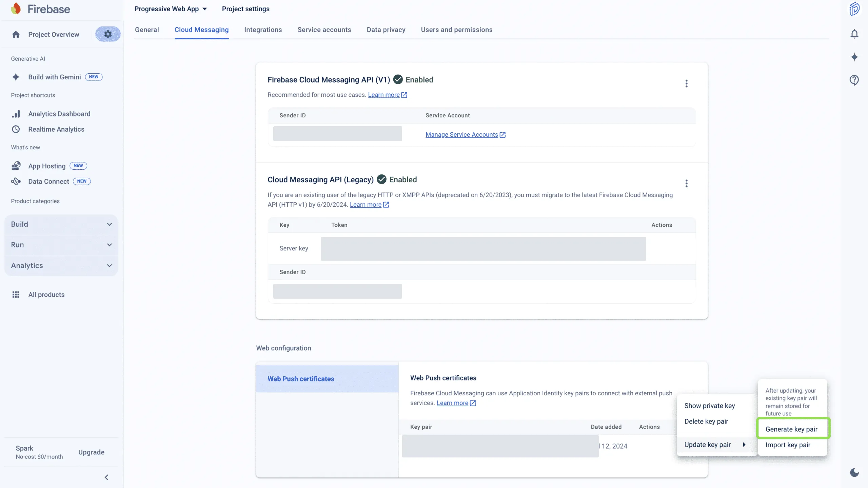Viewport: 868px width, 488px height.
Task: Expand Update key pair submenu
Action: click(x=716, y=445)
